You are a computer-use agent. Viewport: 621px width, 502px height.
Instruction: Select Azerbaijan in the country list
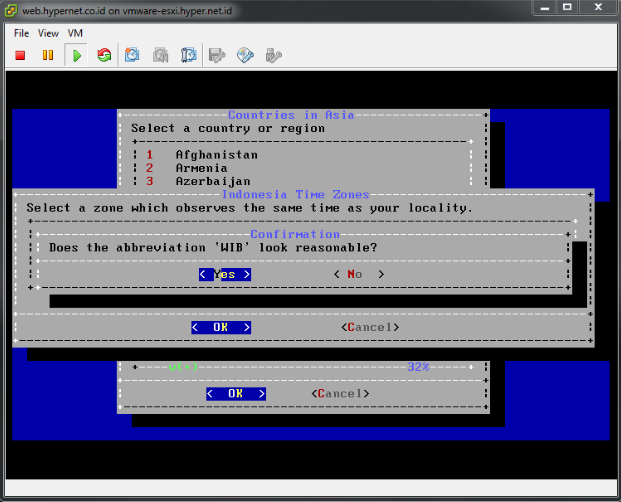click(213, 181)
